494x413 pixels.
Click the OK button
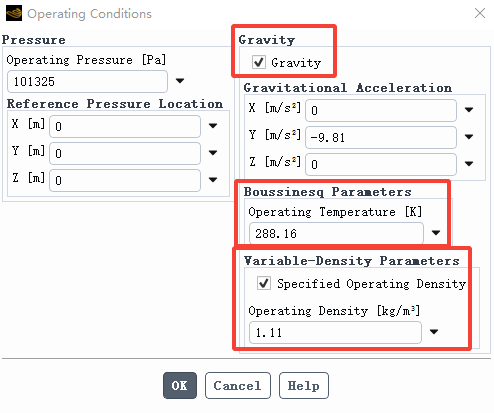[180, 386]
